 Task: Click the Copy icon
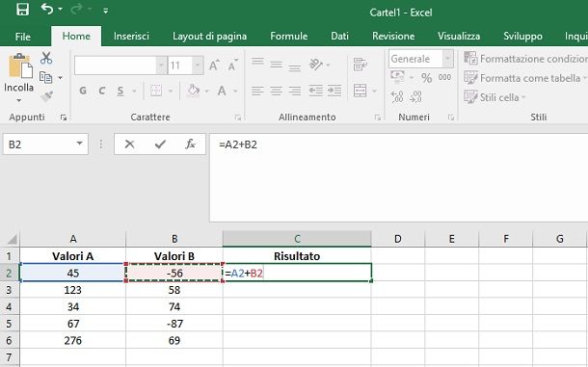tap(45, 77)
